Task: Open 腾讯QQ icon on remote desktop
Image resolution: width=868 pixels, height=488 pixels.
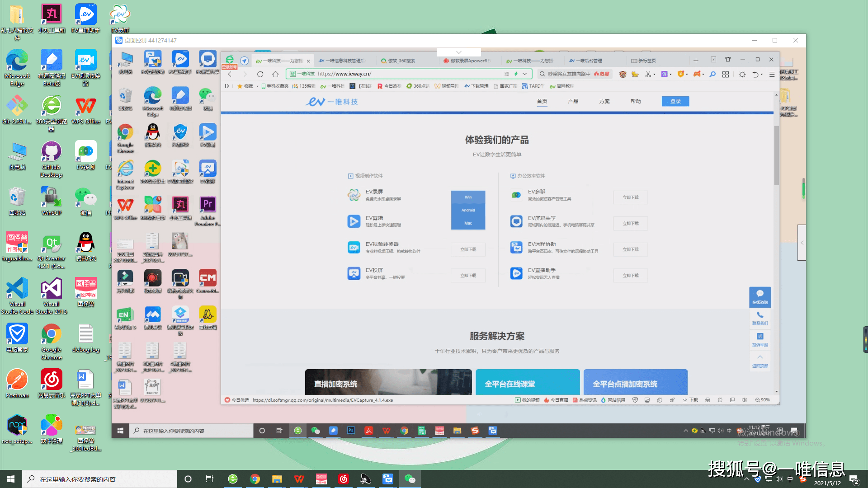Action: (x=153, y=135)
